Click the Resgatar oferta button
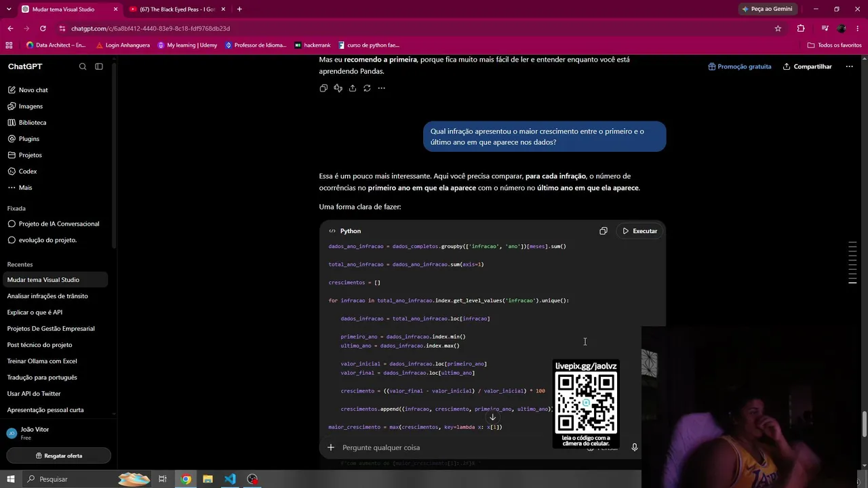Image resolution: width=868 pixels, height=488 pixels. click(58, 456)
